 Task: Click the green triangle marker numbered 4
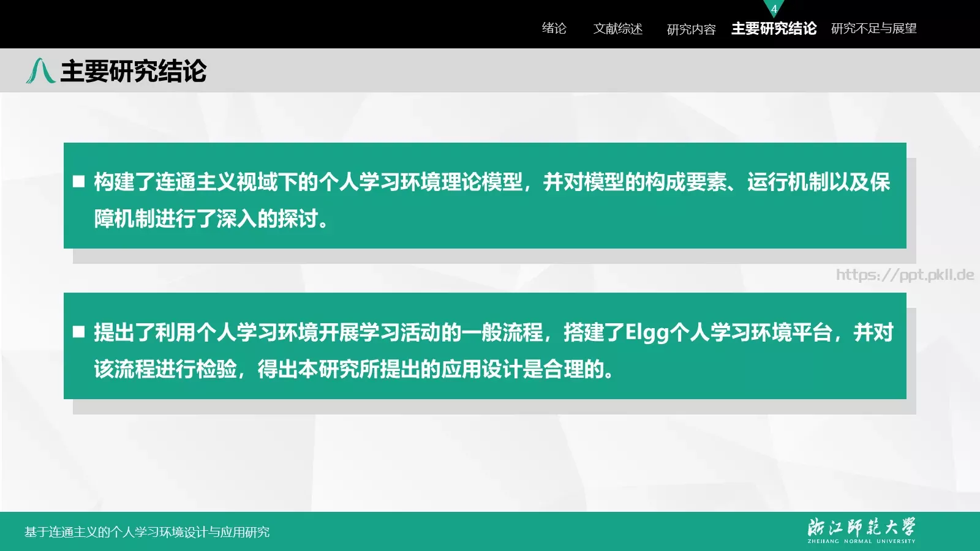pyautogui.click(x=774, y=8)
